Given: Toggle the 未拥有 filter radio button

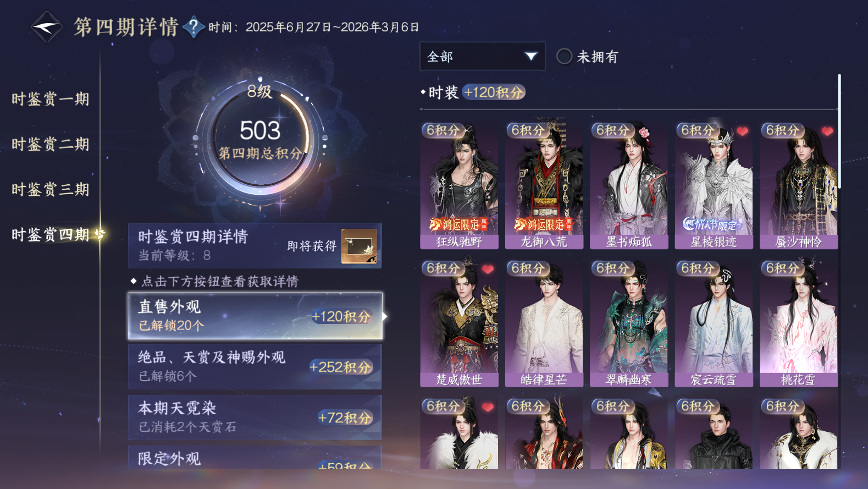Looking at the screenshot, I should [x=565, y=56].
